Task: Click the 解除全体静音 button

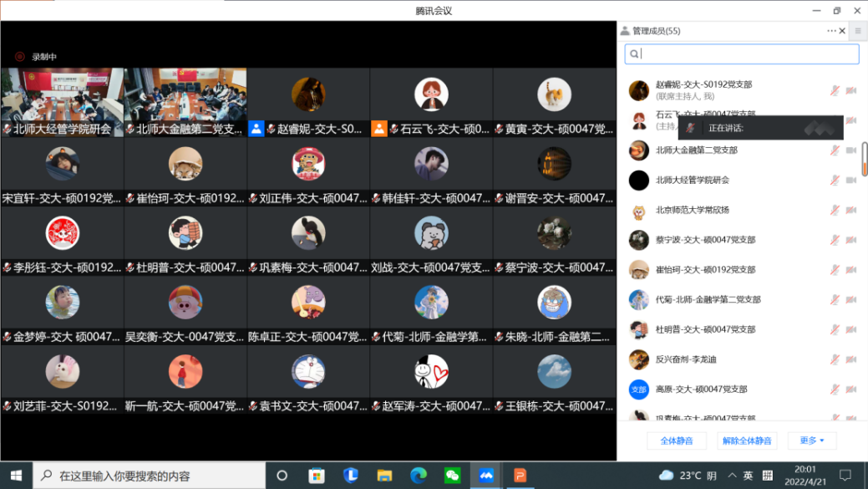Action: (x=747, y=441)
